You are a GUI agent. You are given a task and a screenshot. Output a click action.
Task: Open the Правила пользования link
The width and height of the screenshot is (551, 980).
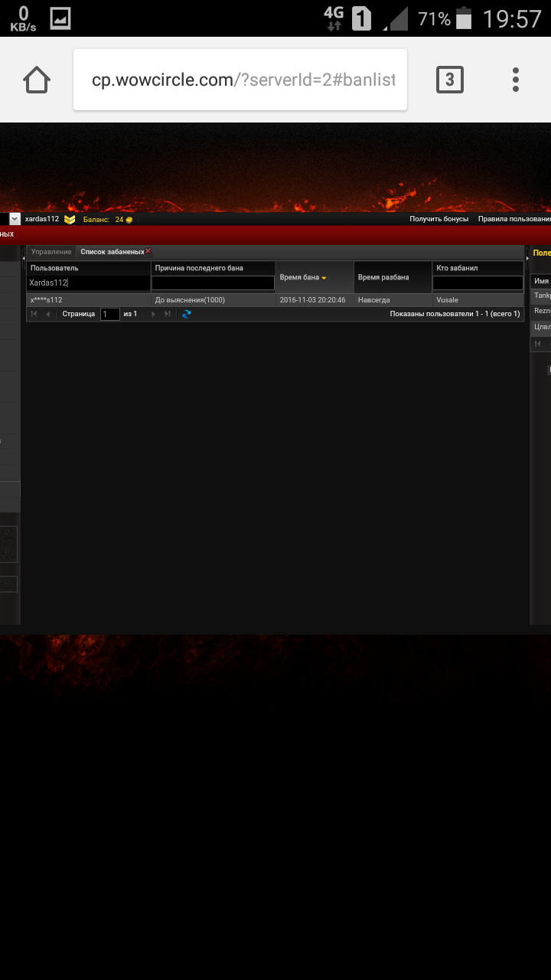[514, 219]
